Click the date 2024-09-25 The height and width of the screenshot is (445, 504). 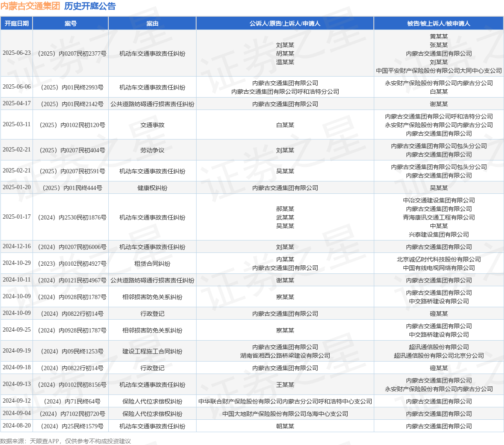(x=17, y=329)
